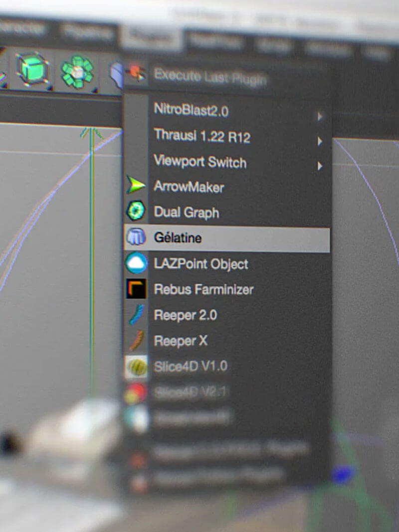Click the Reeper 2.0 rope icon

tap(137, 314)
